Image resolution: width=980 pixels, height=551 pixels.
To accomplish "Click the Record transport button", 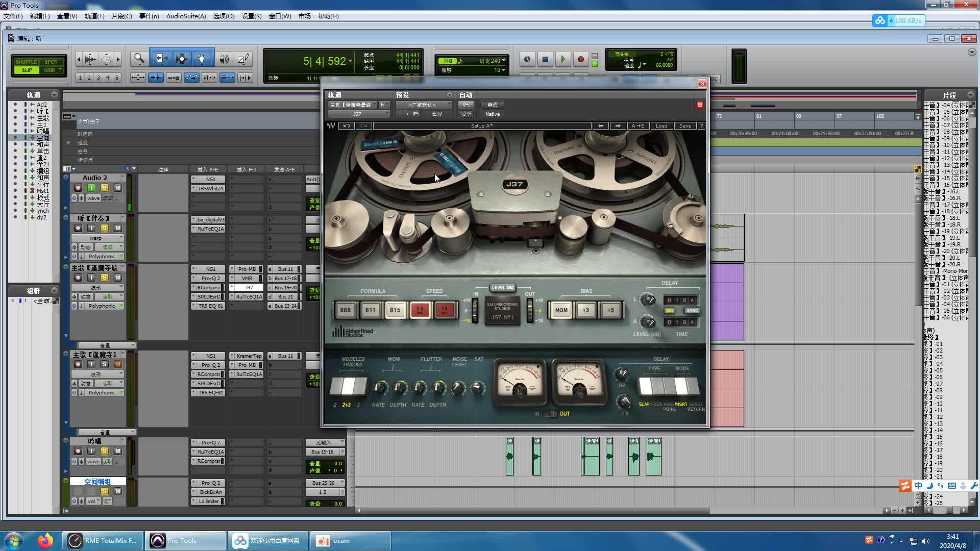I will (x=580, y=60).
